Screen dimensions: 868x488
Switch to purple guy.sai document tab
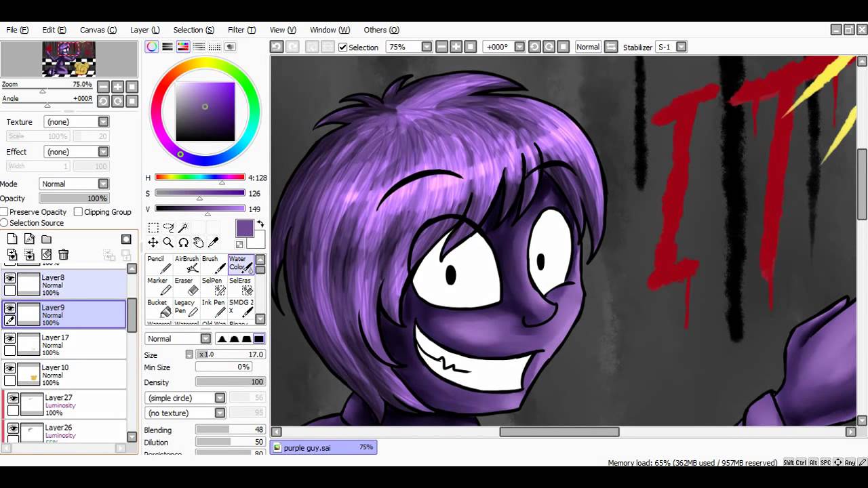tap(323, 447)
